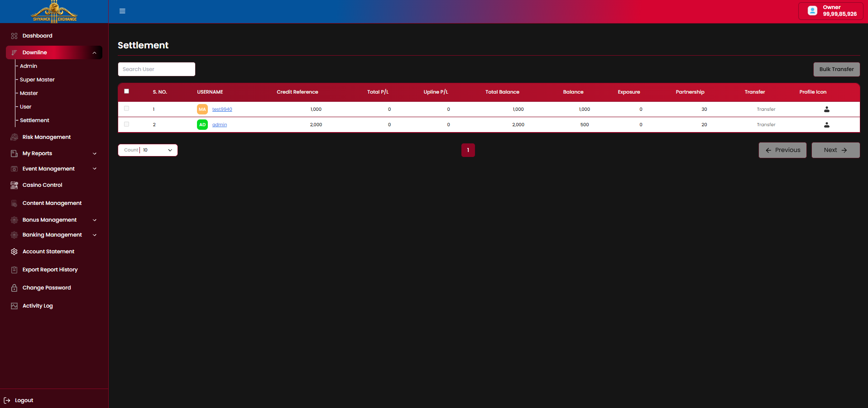Open the Count rows dropdown
The width and height of the screenshot is (868, 408).
point(148,150)
